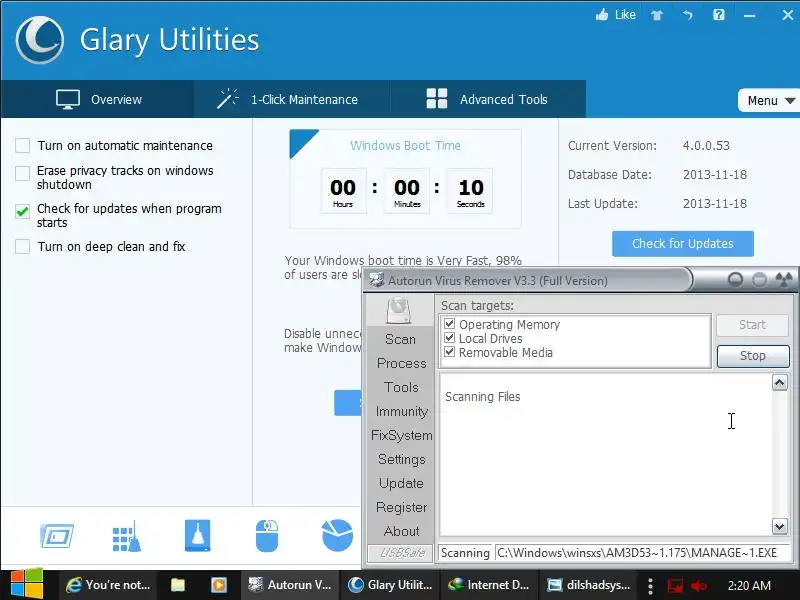The height and width of the screenshot is (600, 800).
Task: Enable Erase privacy tracks on windows shutdown
Action: 22,173
